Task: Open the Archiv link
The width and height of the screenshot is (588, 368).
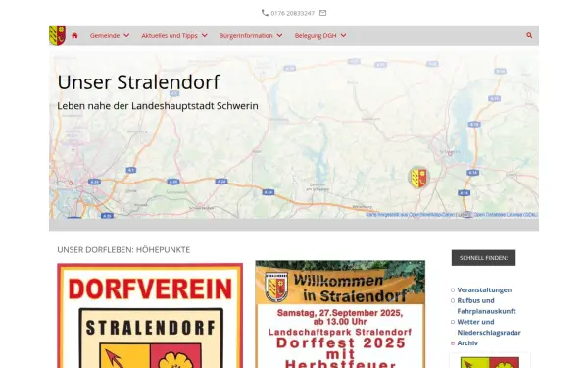Action: click(x=467, y=342)
